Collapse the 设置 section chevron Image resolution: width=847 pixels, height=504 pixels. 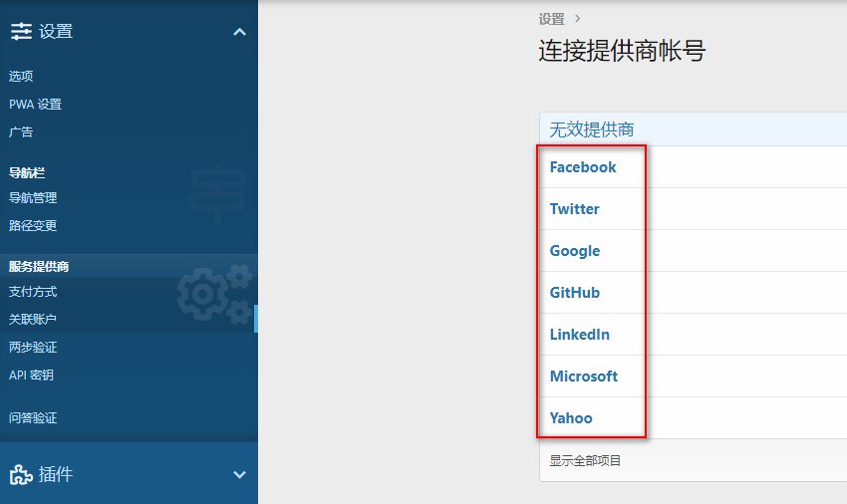[239, 32]
